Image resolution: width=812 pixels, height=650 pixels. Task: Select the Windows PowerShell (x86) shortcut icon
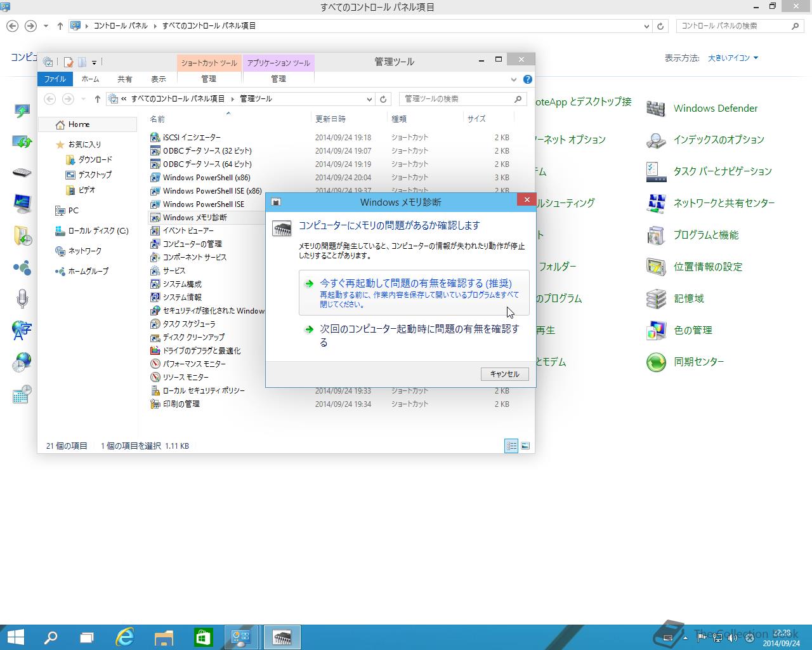coord(155,178)
